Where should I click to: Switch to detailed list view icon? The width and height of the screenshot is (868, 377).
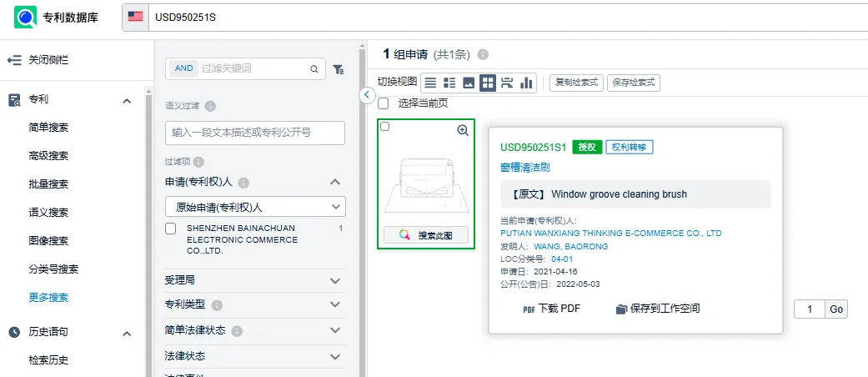pyautogui.click(x=449, y=83)
